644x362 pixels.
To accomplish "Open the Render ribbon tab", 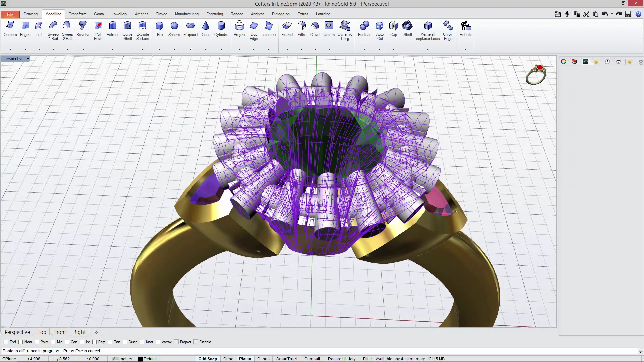I will pyautogui.click(x=236, y=14).
